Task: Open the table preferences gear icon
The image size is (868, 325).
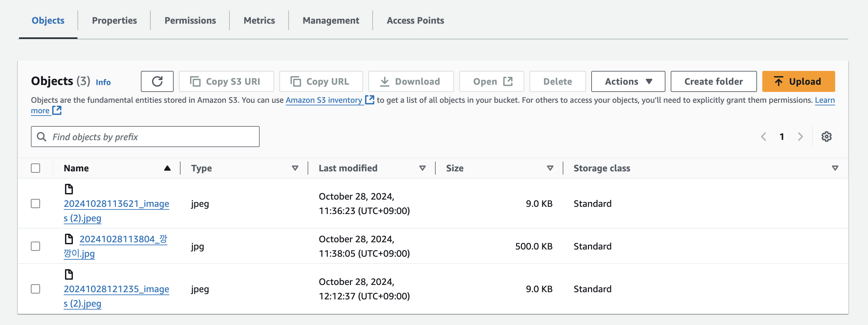Action: pyautogui.click(x=826, y=137)
